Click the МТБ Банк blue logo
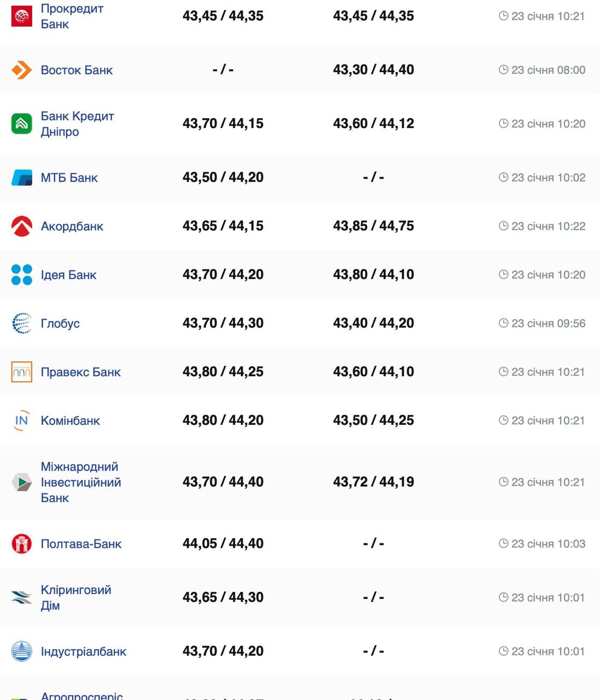The image size is (610, 700). [22, 178]
